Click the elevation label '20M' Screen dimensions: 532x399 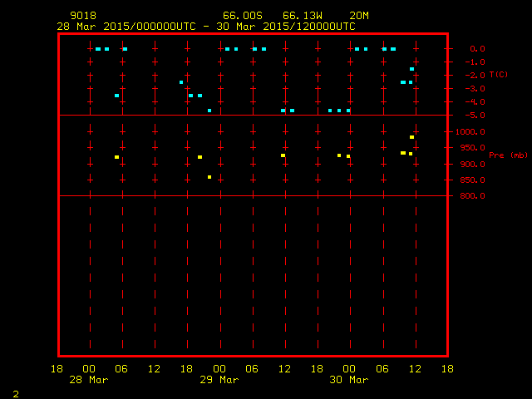pyautogui.click(x=359, y=16)
